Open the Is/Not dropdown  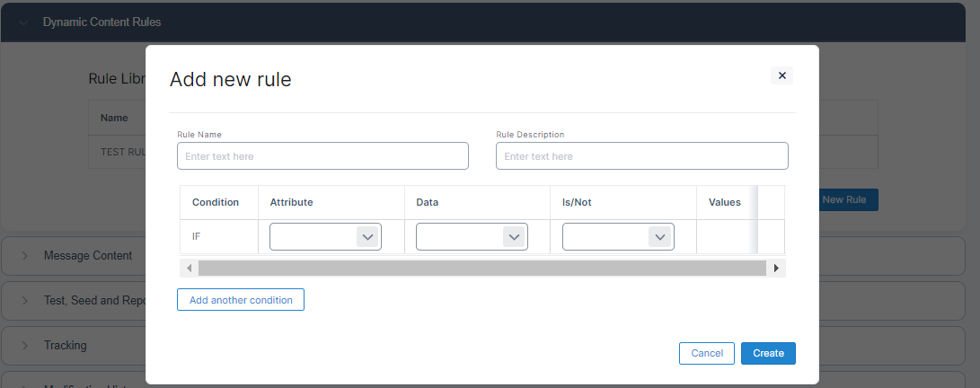click(618, 237)
